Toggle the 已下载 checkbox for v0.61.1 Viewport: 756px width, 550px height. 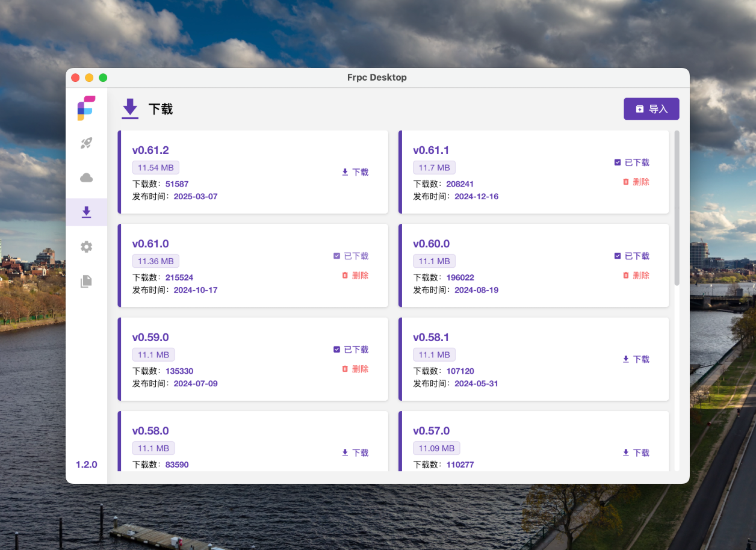(x=618, y=162)
